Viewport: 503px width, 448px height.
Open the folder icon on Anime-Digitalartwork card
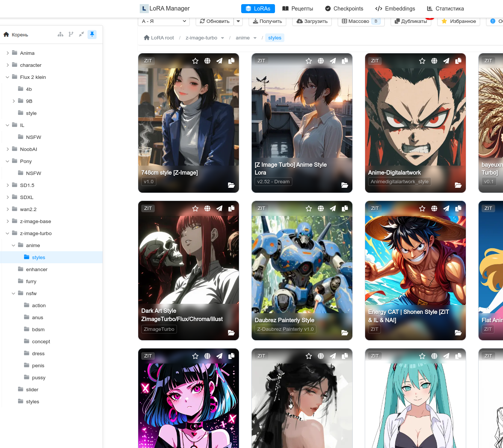(x=458, y=185)
